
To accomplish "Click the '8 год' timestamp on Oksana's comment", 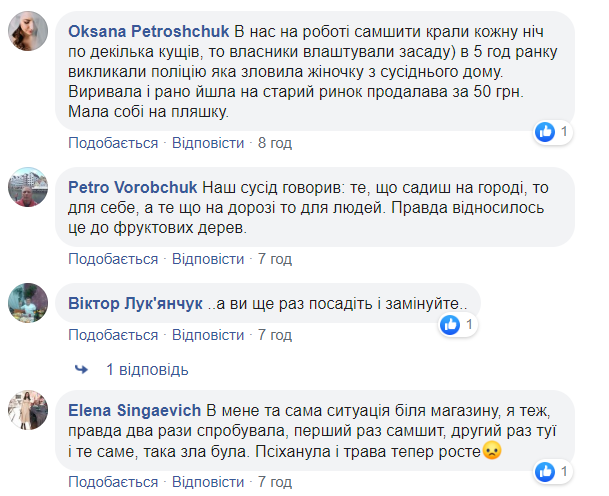I will click(275, 143).
